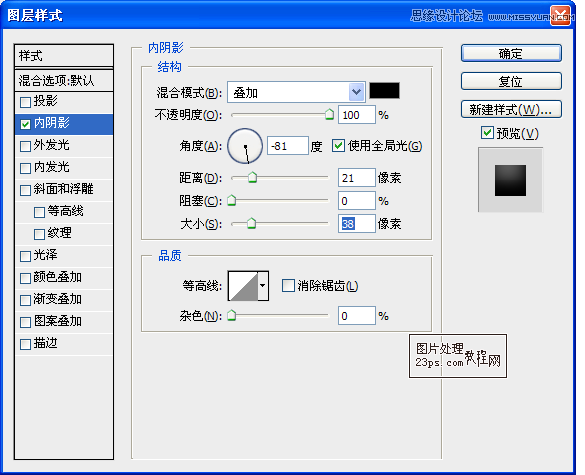Select the 样式 styles header item

pyautogui.click(x=64, y=56)
